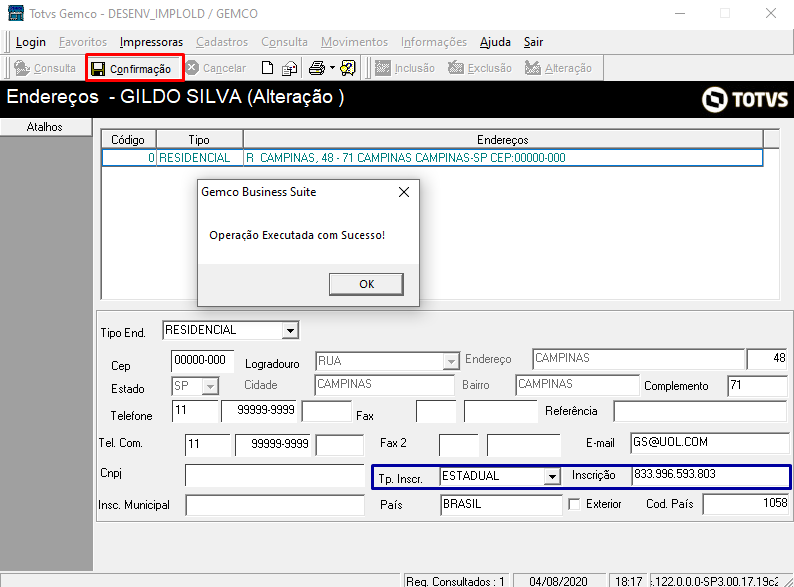Screen dimensions: 794x587
Task: Click the Cnpj input field
Action: click(274, 475)
